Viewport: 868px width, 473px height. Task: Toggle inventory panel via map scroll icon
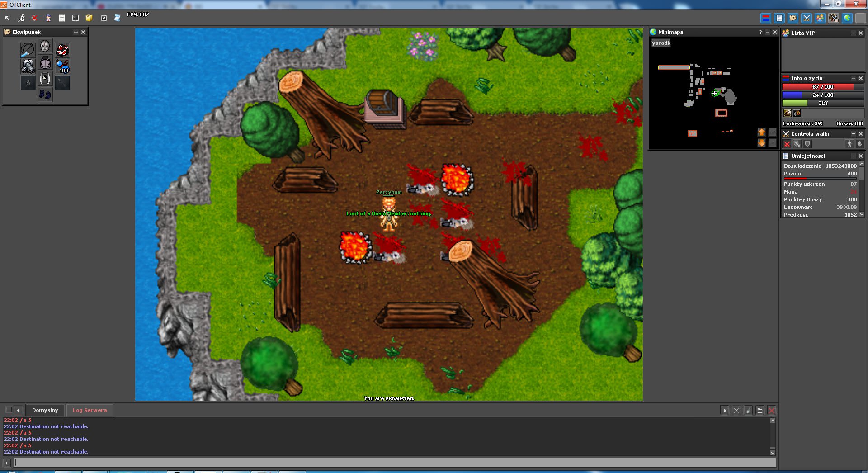click(793, 18)
